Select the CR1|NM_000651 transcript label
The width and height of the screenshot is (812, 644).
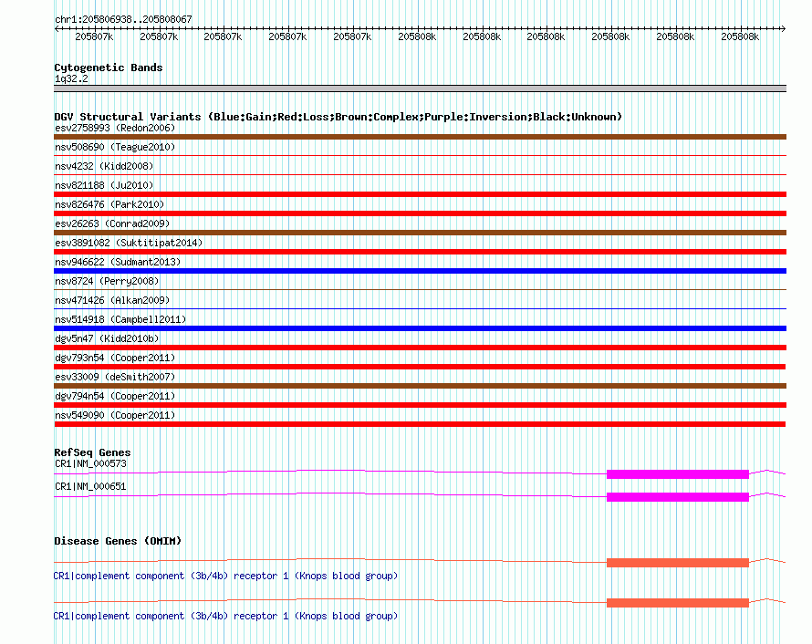click(90, 486)
